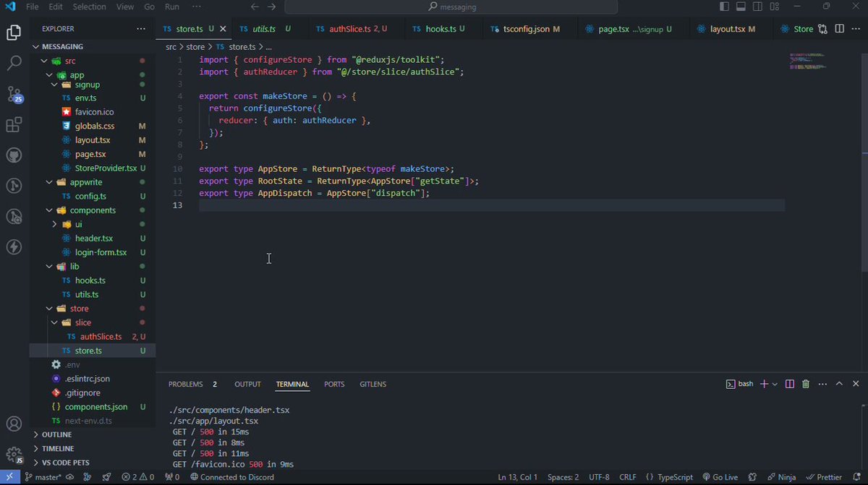Click the editor minimap preview
Viewport: 868px width, 485px height.
(809, 61)
